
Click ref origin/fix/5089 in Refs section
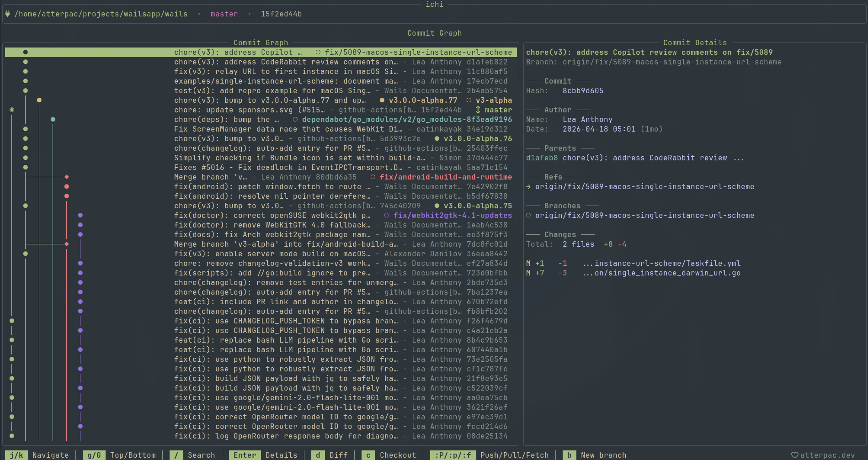[644, 186]
